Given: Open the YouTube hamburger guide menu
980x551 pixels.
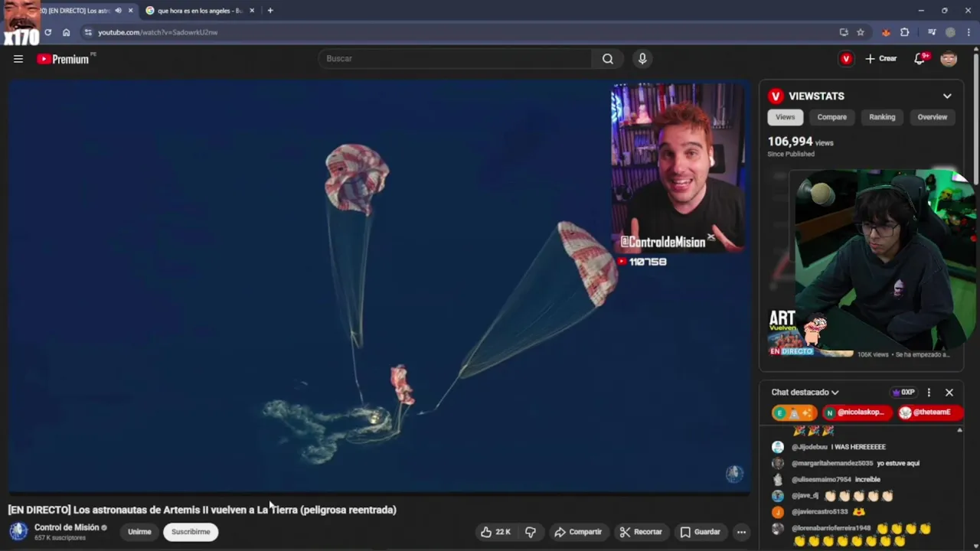Looking at the screenshot, I should pyautogui.click(x=18, y=59).
